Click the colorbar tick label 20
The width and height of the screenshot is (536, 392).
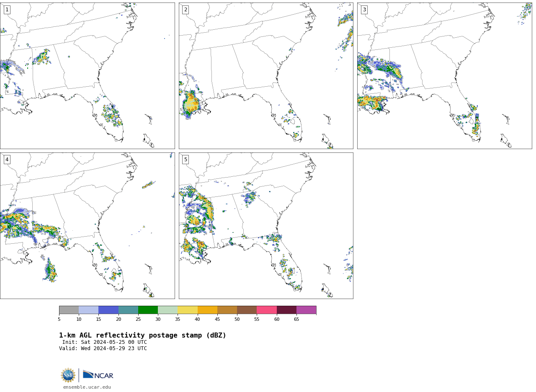[x=119, y=320]
